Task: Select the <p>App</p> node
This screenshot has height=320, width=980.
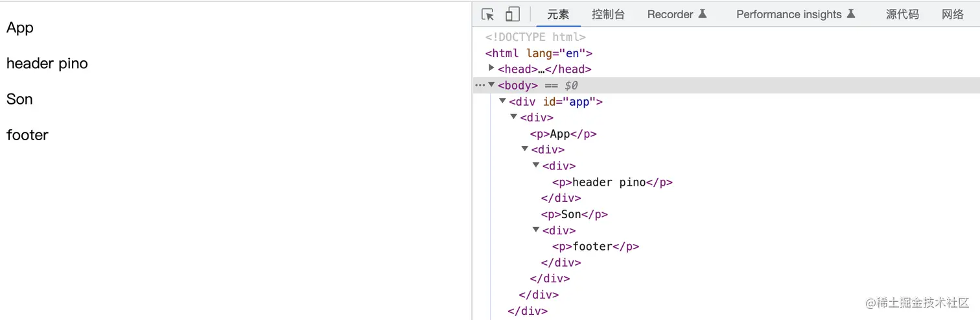Action: pos(563,134)
